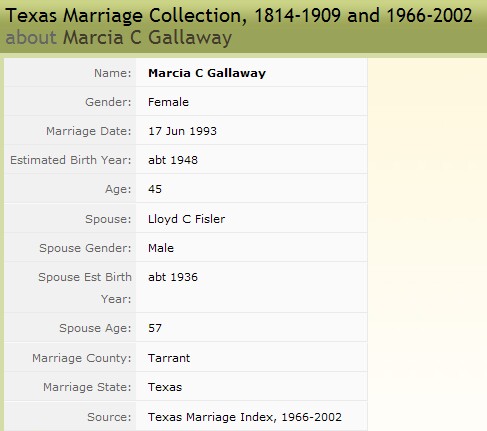Click the Texas Marriage Collection page title
Image resolution: width=487 pixels, height=431 pixels.
239,16
